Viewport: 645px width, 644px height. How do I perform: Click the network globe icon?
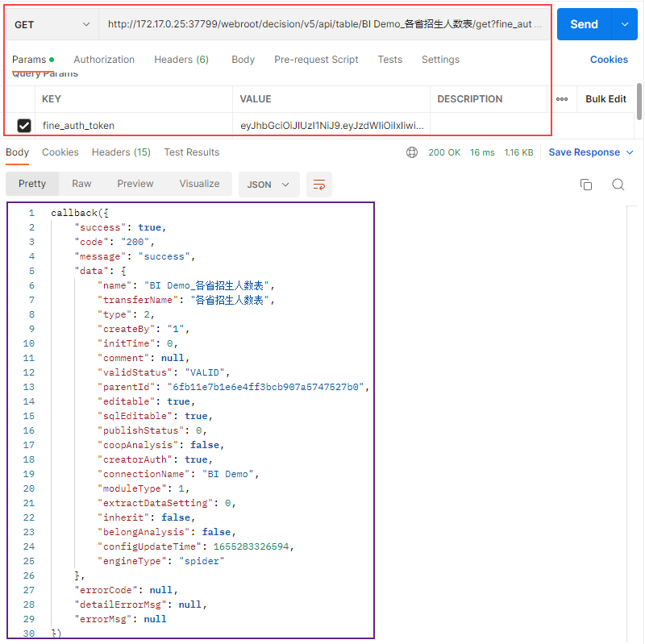click(412, 152)
